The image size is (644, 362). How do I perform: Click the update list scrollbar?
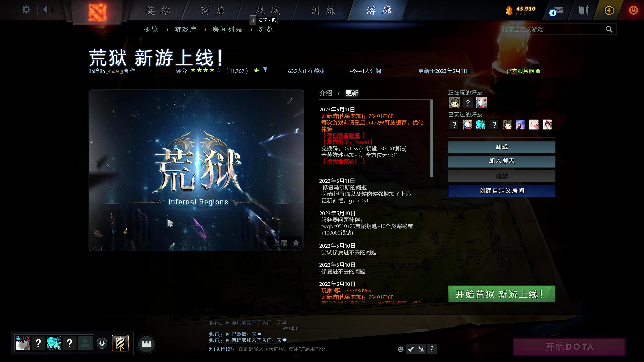click(432, 138)
